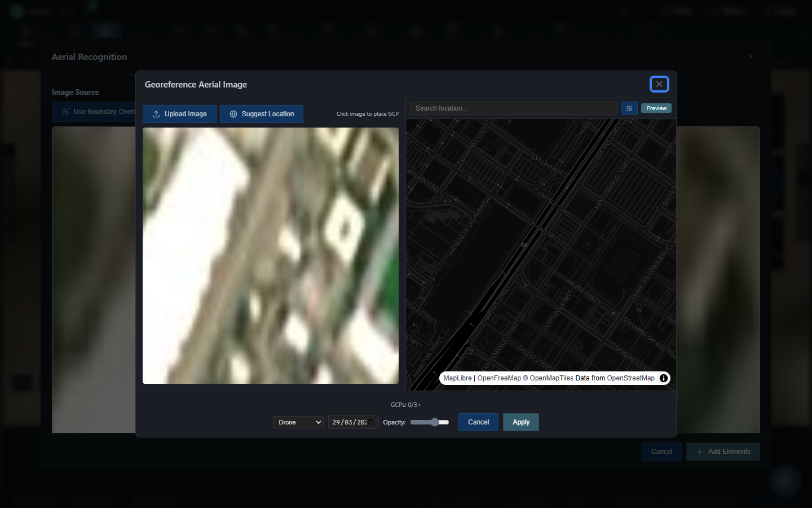Click the AVENIDA DE LAS AMERICAS map label
Viewport: 812px width, 508px height.
(x=470, y=225)
